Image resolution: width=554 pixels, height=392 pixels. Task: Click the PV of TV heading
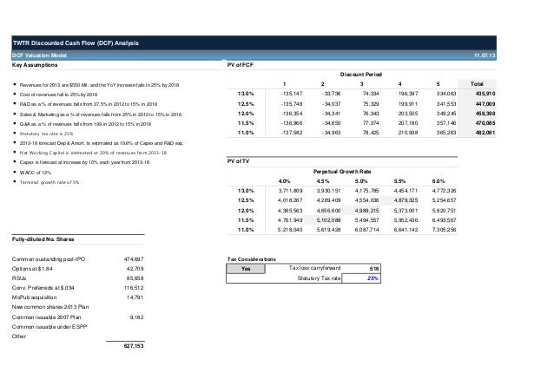[238, 161]
